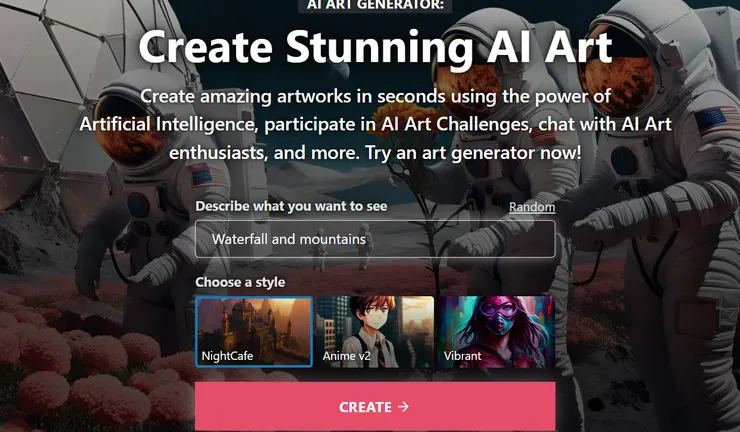Click the intro paragraph about AI Art Challenges
The height and width of the screenshot is (432, 740).
(x=375, y=124)
